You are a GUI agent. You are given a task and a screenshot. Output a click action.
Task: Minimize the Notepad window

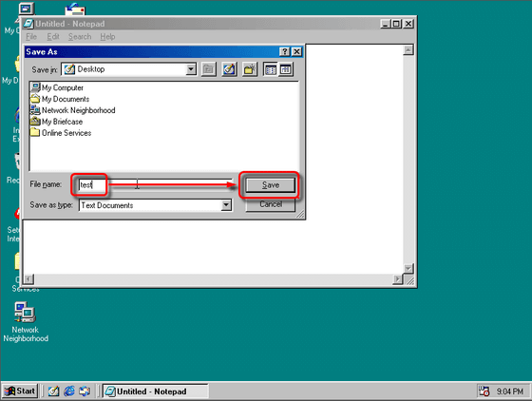point(385,24)
